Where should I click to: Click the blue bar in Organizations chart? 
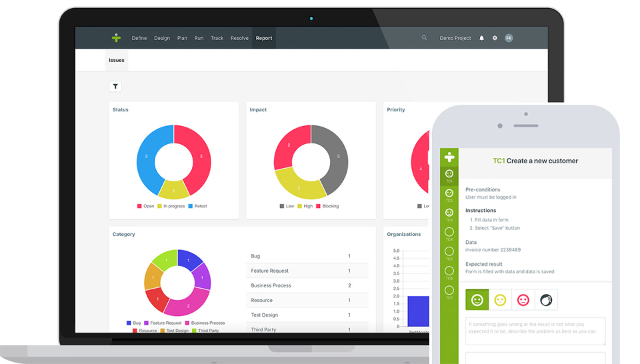(x=419, y=311)
